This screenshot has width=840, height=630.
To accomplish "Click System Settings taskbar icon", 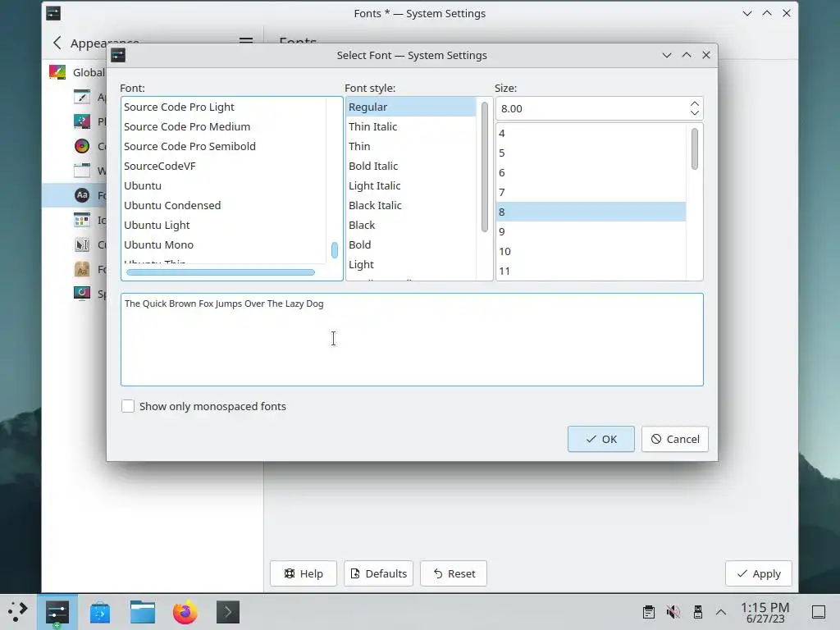I will (x=57, y=612).
